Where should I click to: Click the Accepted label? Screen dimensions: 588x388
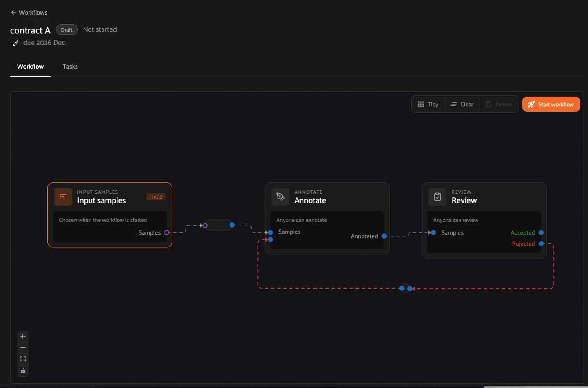point(522,232)
